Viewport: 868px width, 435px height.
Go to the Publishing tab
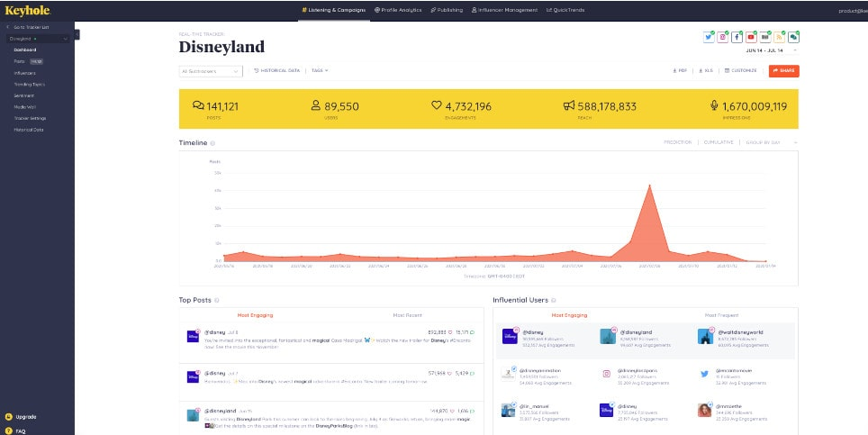click(x=447, y=10)
